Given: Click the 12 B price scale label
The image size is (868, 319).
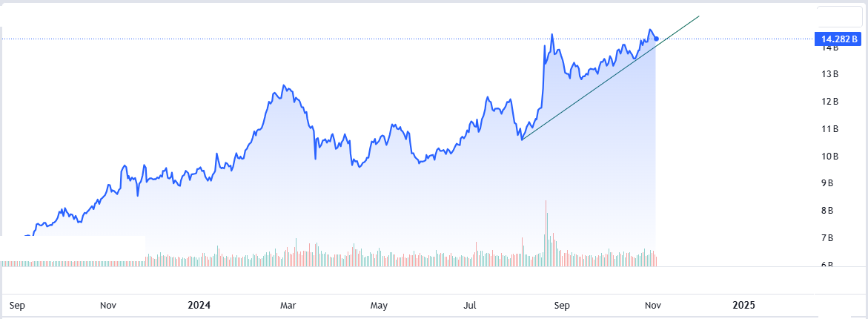Looking at the screenshot, I should (x=829, y=102).
